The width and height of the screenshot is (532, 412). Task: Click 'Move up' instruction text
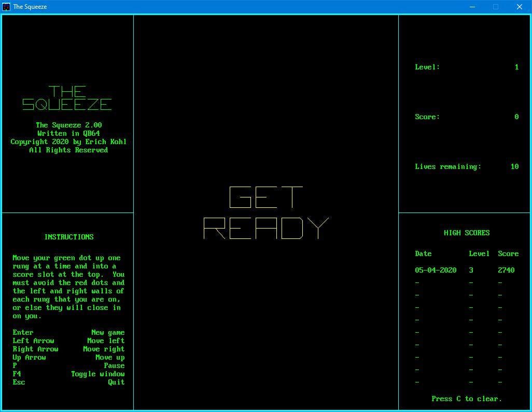click(x=110, y=358)
